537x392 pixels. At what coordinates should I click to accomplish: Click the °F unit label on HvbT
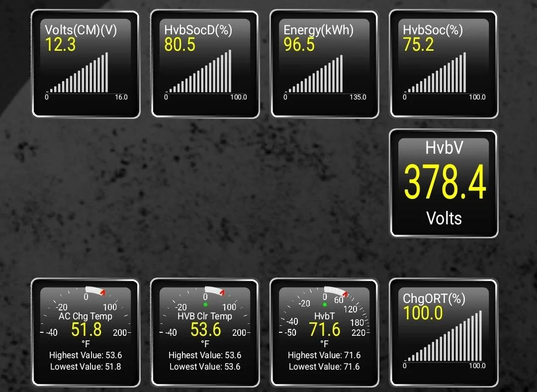(324, 343)
